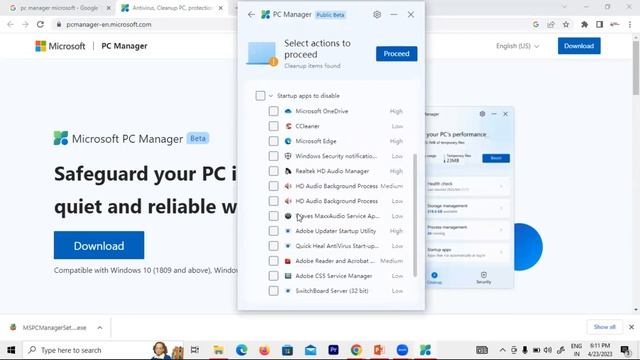Bookmark this page with star icon

click(566, 24)
